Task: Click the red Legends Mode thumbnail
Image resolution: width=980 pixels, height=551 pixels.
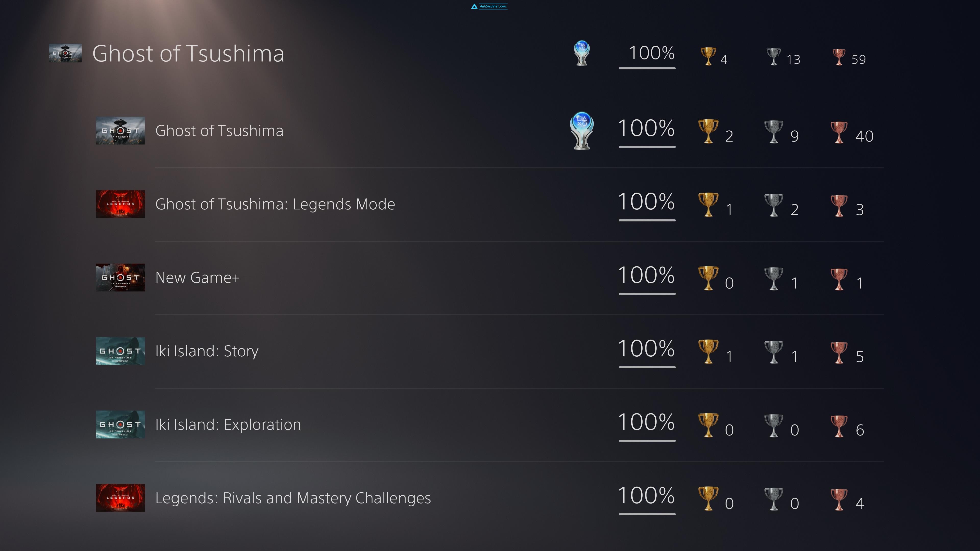Action: (x=120, y=204)
